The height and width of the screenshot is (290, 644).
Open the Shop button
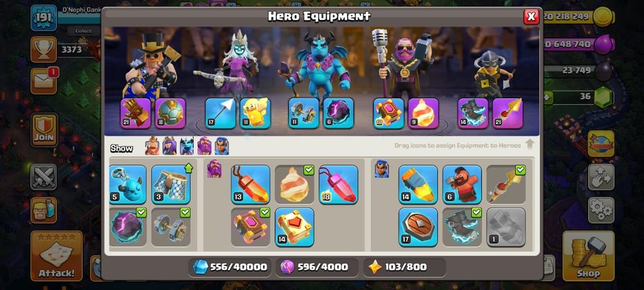coord(588,256)
